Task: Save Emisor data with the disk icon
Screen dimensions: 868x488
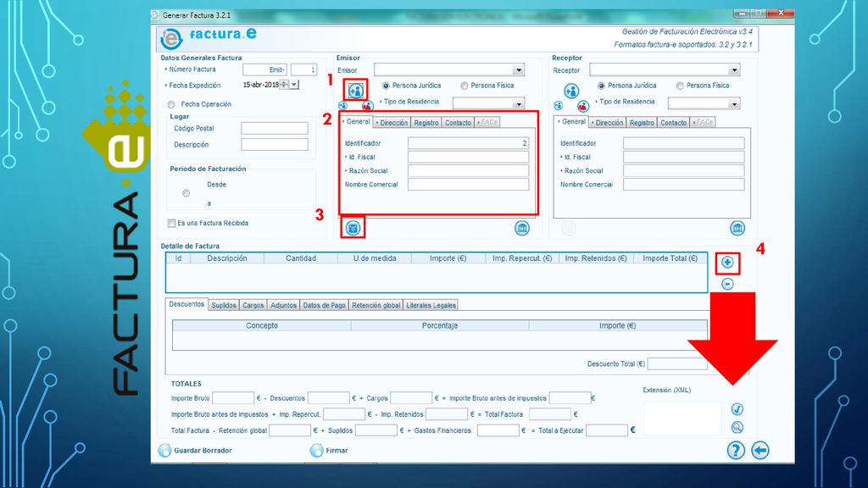Action: point(353,227)
